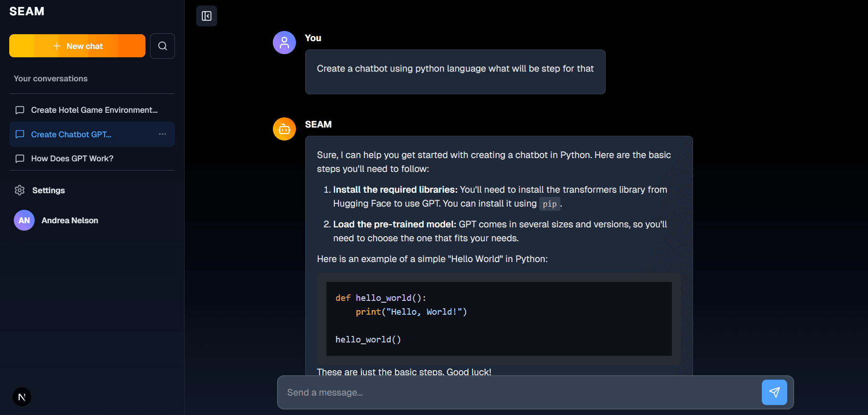This screenshot has width=868, height=415.
Task: Send the message with paper plane button
Action: tap(774, 392)
